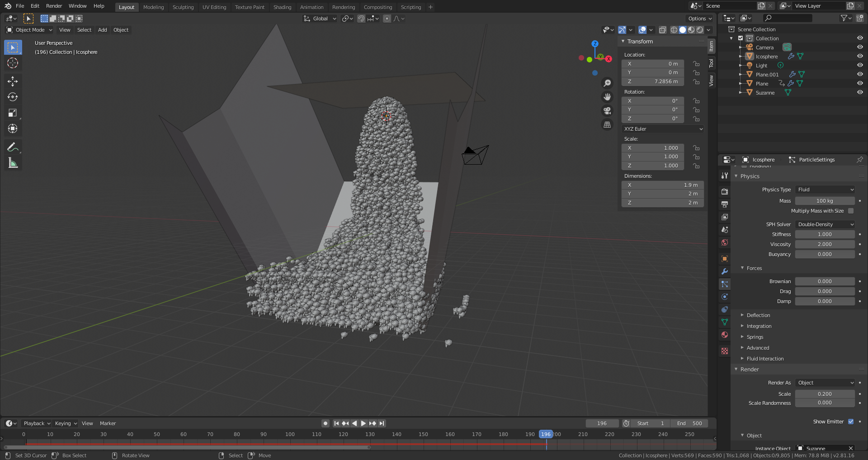Viewport: 868px width, 460px height.
Task: Open the File menu
Action: coord(20,6)
